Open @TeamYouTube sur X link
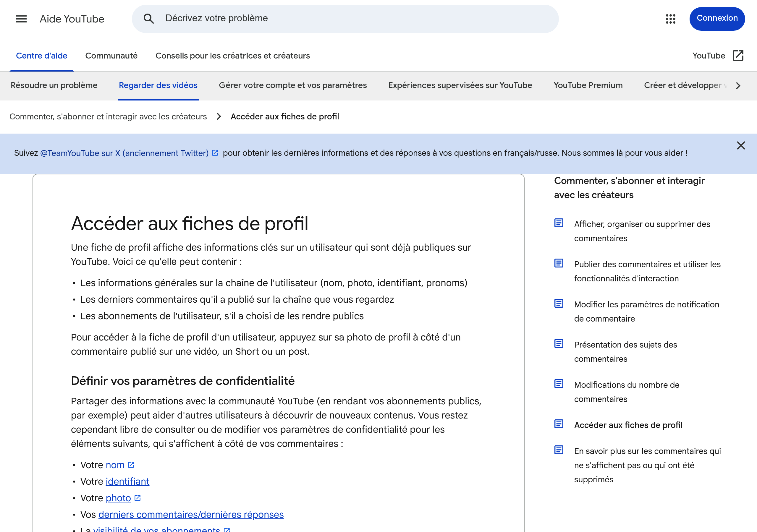This screenshot has height=532, width=757. click(124, 153)
